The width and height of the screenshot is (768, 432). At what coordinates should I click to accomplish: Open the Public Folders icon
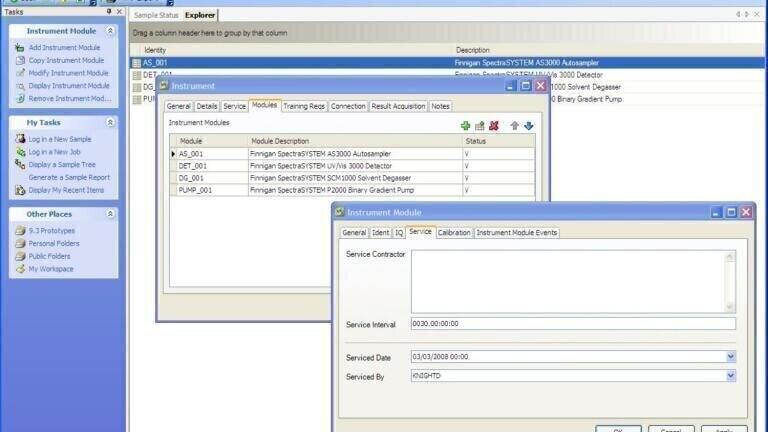tap(20, 256)
